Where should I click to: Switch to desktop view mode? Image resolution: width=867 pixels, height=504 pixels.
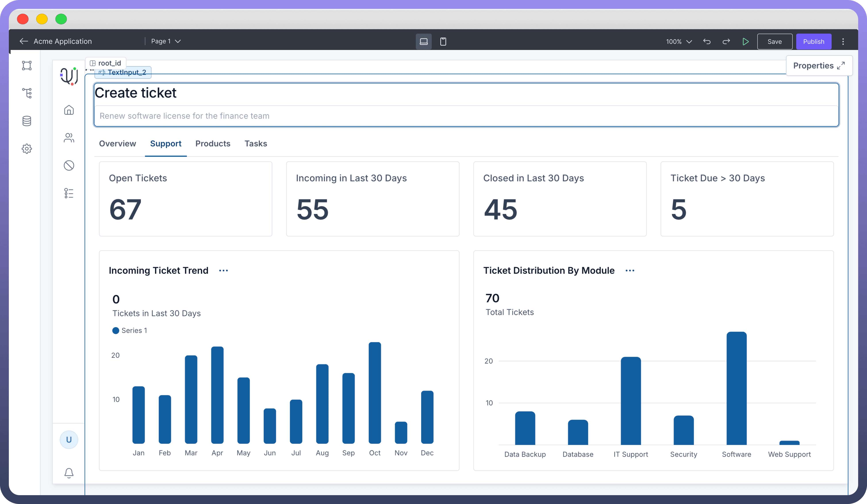(424, 42)
